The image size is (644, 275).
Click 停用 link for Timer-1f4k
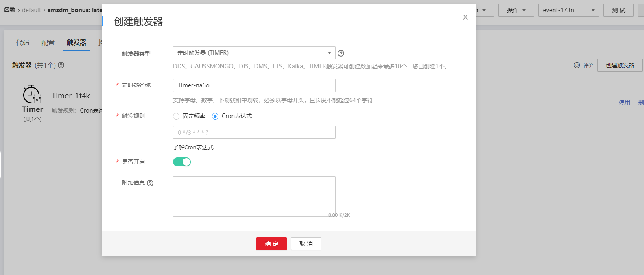[x=624, y=103]
